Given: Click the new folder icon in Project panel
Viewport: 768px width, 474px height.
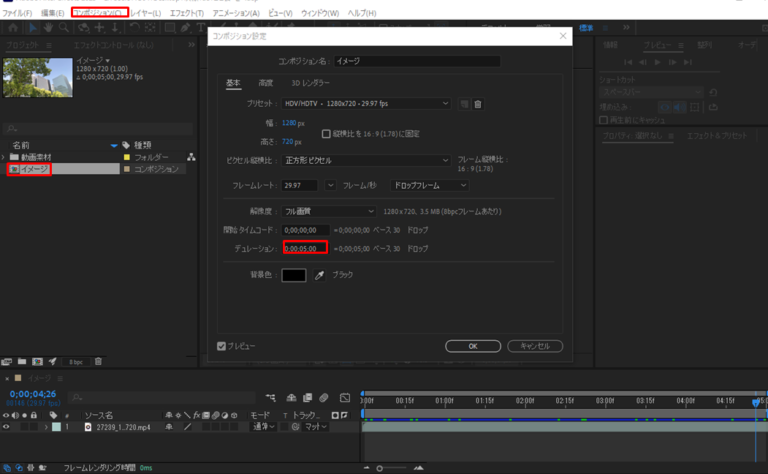Looking at the screenshot, I should (20, 361).
